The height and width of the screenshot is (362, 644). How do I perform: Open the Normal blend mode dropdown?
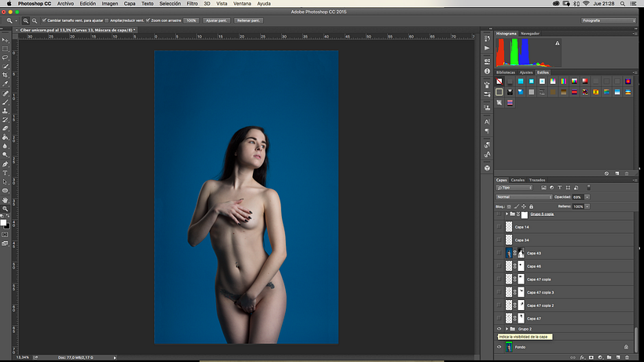[x=524, y=197]
